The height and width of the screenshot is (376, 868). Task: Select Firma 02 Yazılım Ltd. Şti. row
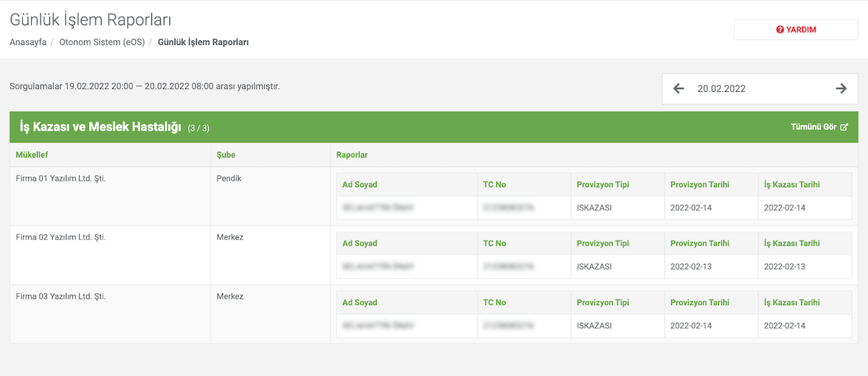pyautogui.click(x=434, y=255)
